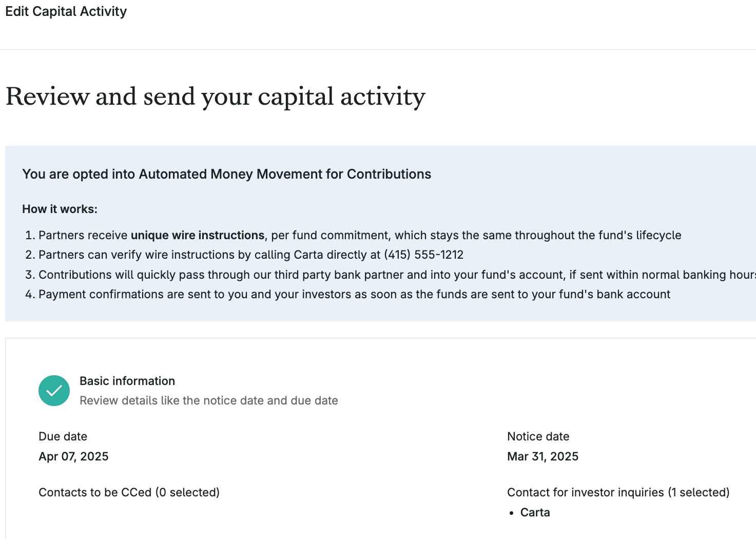Select the Due date label

pyautogui.click(x=63, y=436)
